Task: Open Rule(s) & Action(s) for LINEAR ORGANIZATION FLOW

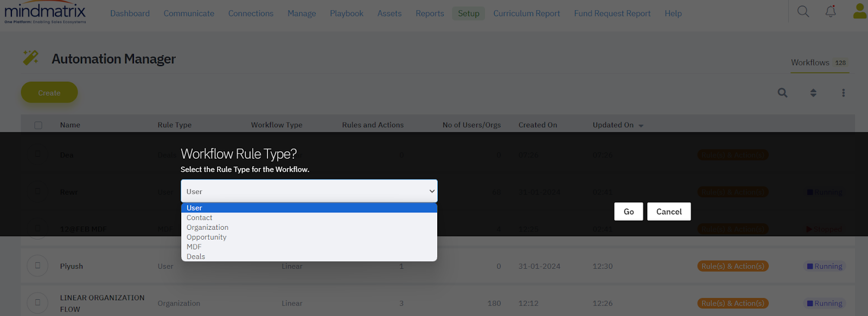Action: 732,303
